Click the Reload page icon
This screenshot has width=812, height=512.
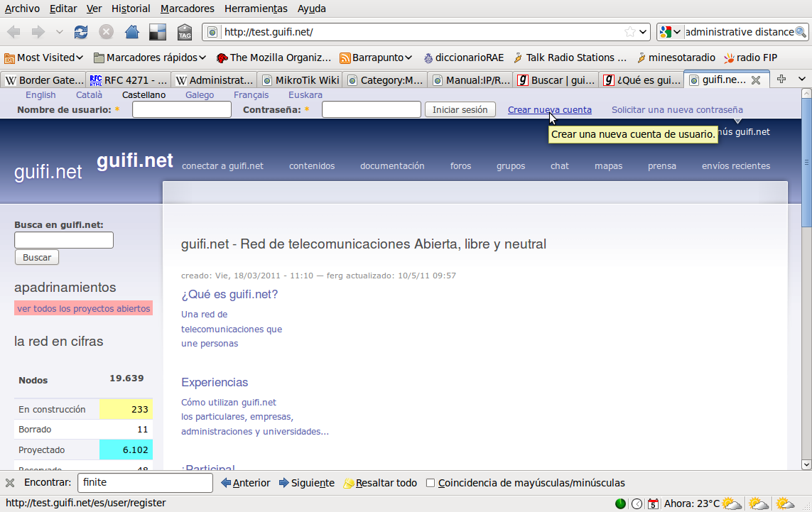81,32
